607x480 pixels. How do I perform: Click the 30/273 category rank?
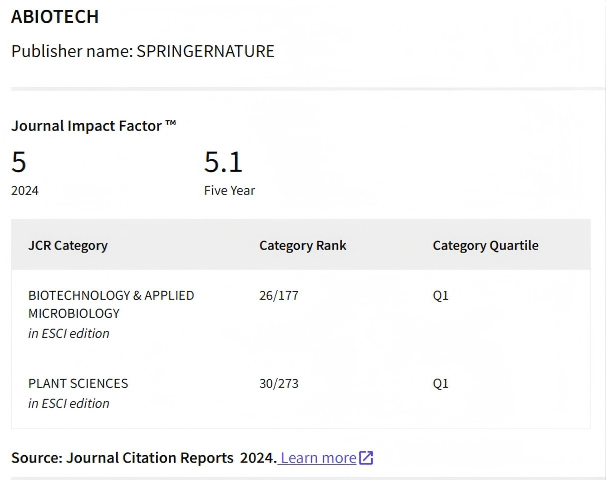[x=278, y=383]
